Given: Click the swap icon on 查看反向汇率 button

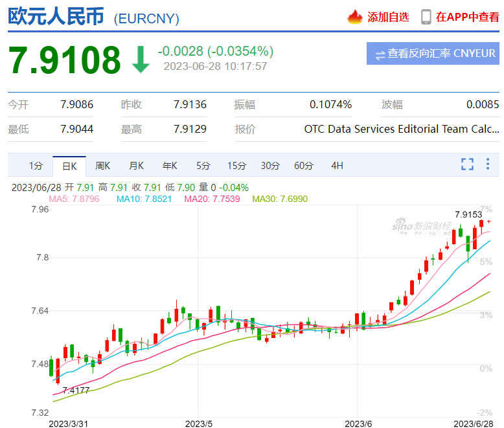Looking at the screenshot, I should [x=379, y=54].
